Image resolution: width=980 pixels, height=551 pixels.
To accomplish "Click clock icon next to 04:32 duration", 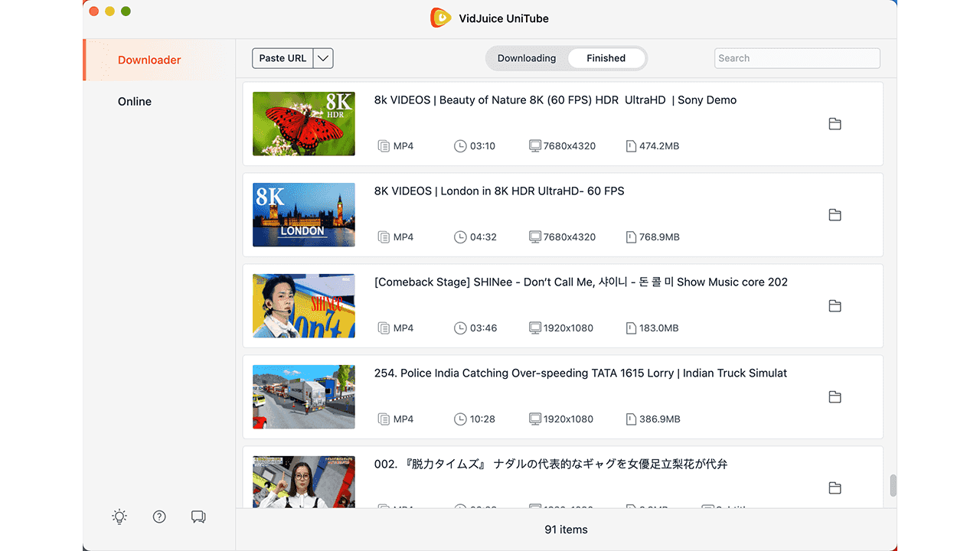I will coord(460,237).
